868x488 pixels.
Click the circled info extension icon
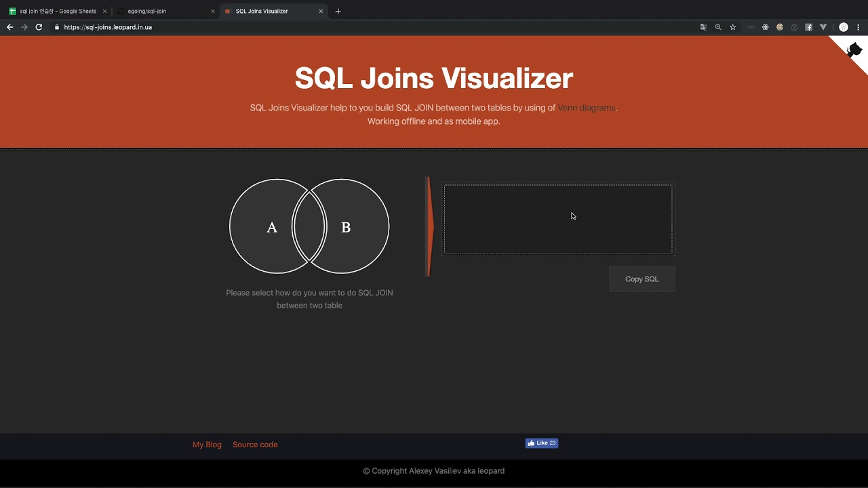794,27
